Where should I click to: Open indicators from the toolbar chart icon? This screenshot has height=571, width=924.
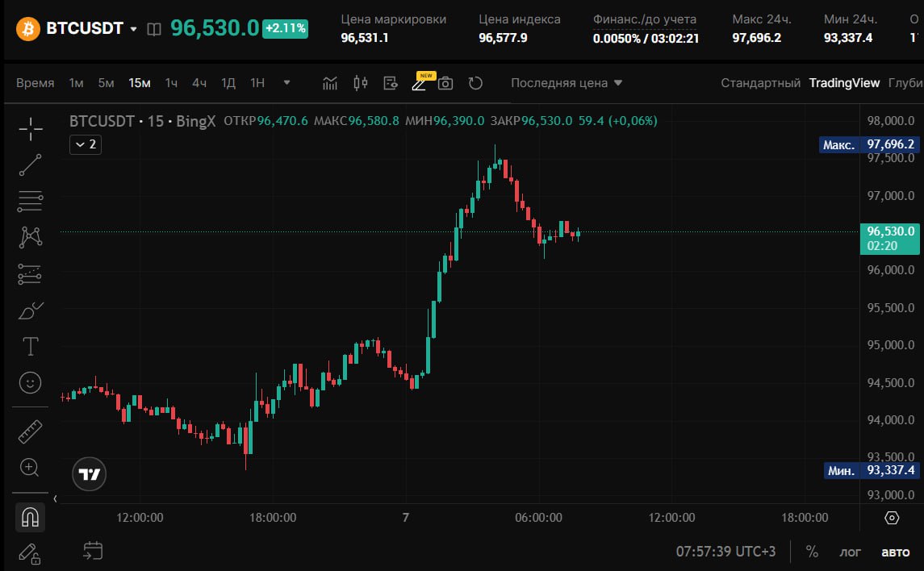click(x=330, y=83)
